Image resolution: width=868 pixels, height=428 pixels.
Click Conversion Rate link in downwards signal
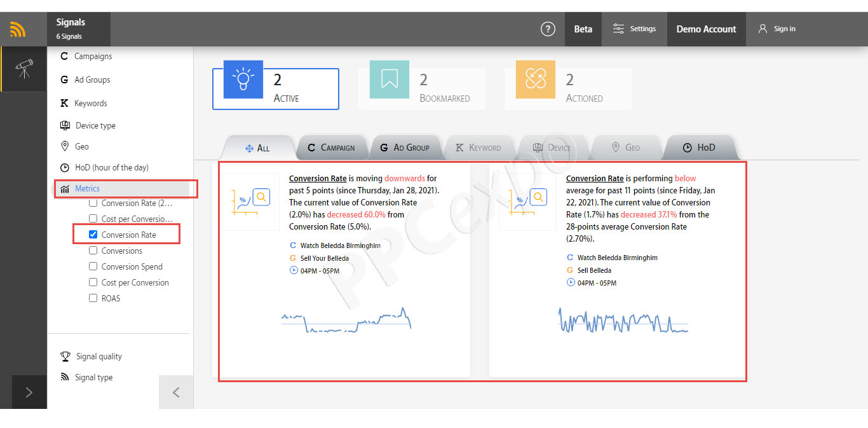(318, 179)
